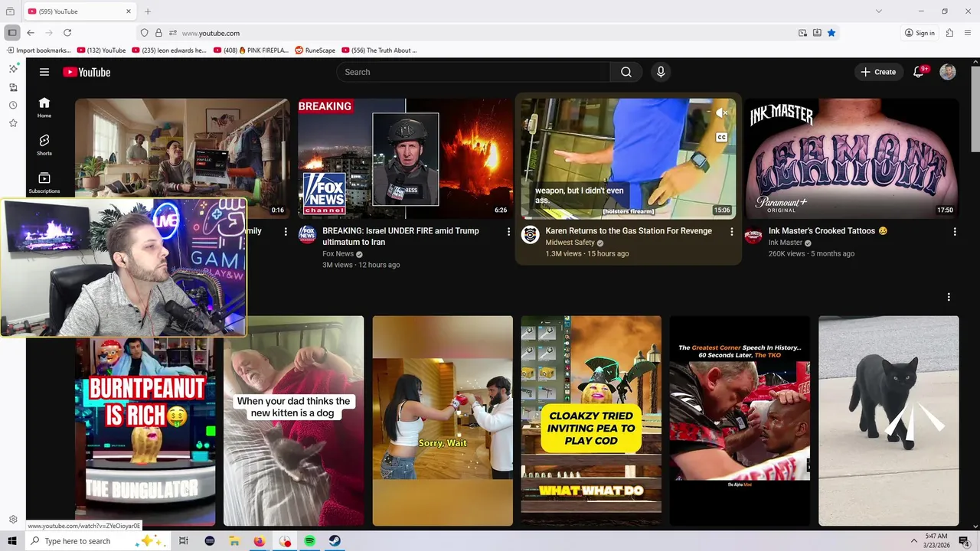Open the PINK FIREPLA... bookmark

pyautogui.click(x=251, y=51)
